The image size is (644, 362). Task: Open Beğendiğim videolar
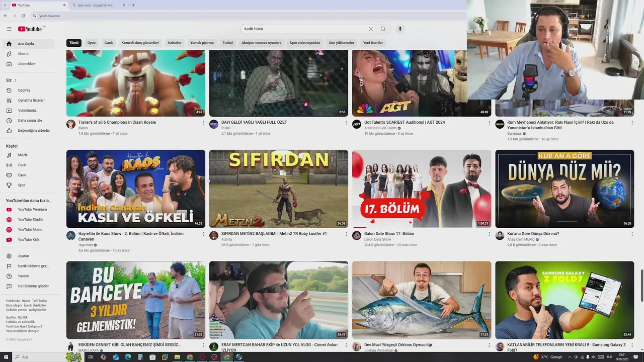(x=29, y=131)
